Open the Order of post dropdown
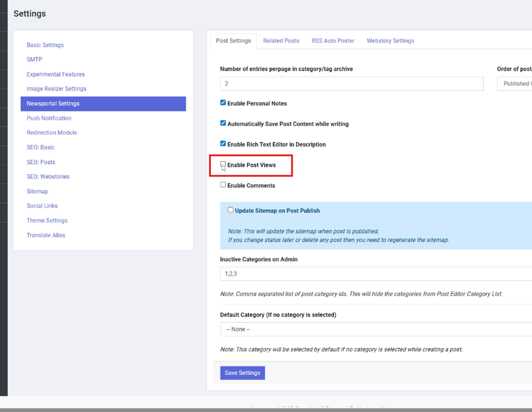Image resolution: width=532 pixels, height=412 pixels. (515, 84)
